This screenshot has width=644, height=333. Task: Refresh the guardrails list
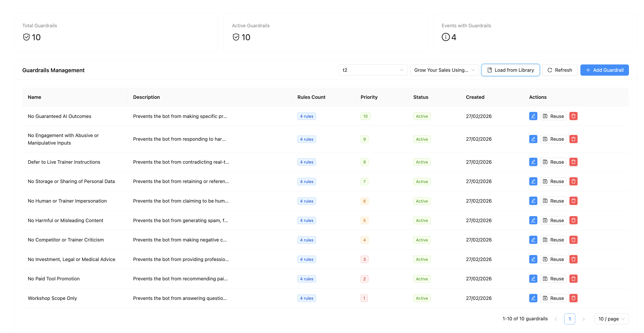click(x=560, y=70)
